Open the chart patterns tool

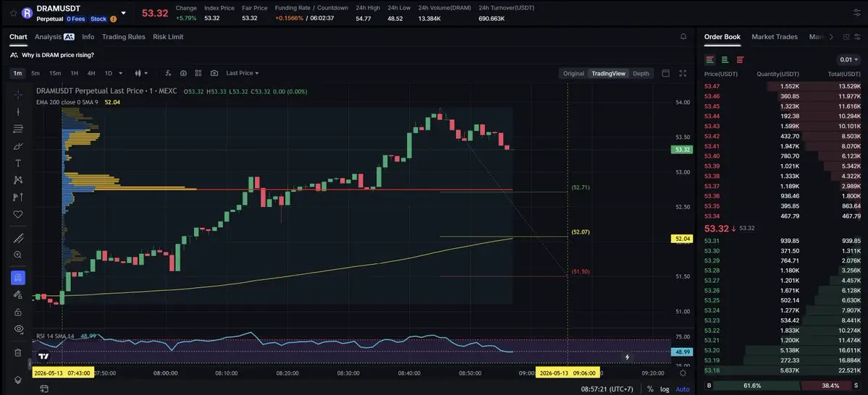point(17,180)
